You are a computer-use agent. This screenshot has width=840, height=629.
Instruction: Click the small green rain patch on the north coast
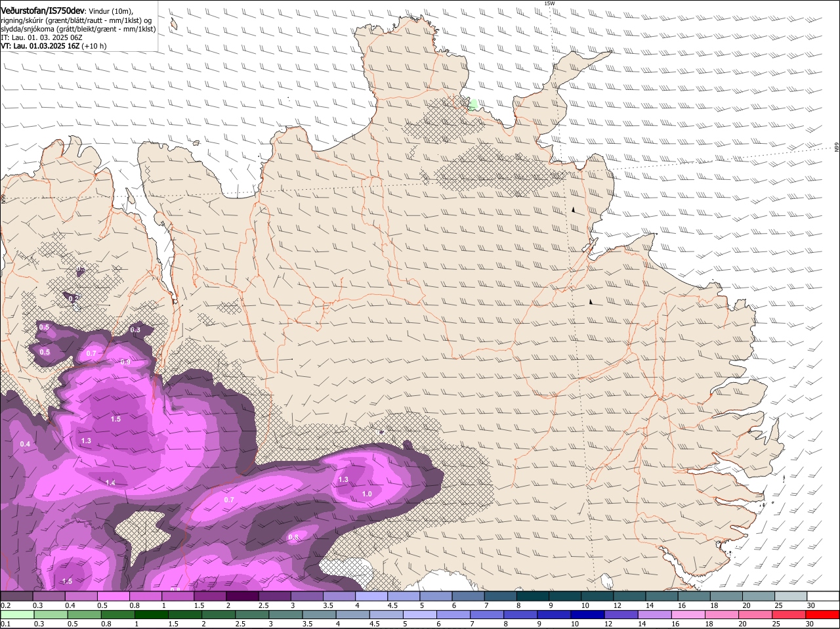[472, 104]
